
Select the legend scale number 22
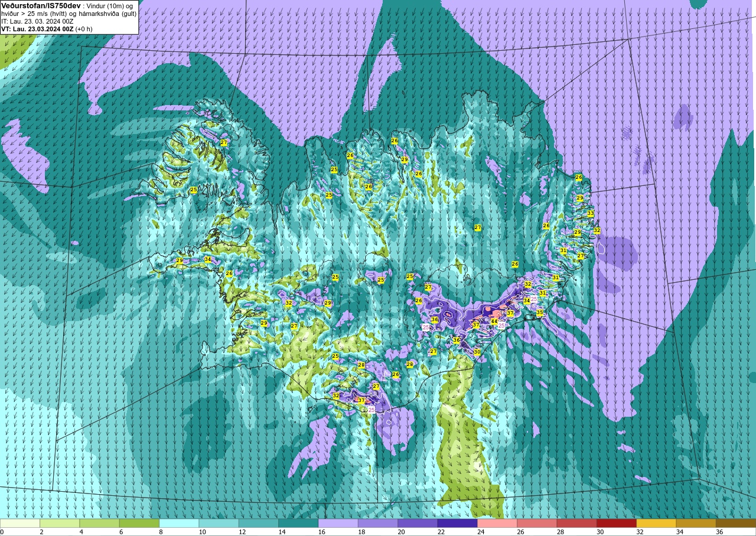tap(441, 532)
